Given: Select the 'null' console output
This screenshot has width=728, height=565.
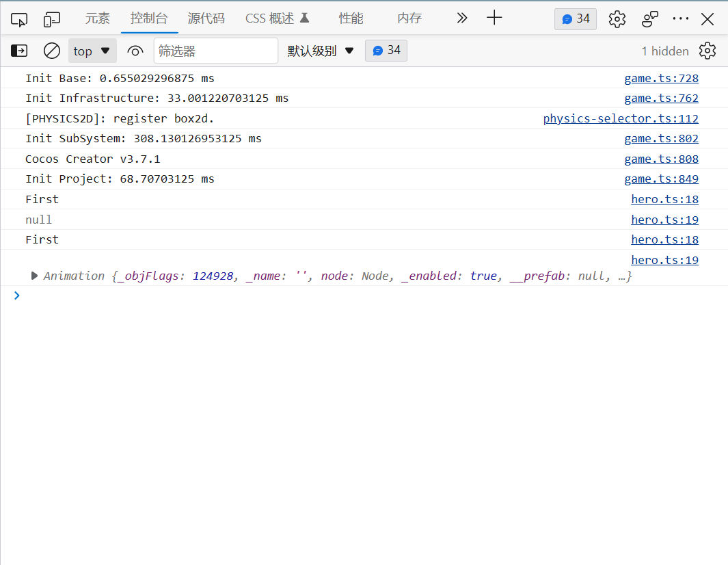Looking at the screenshot, I should (x=38, y=220).
